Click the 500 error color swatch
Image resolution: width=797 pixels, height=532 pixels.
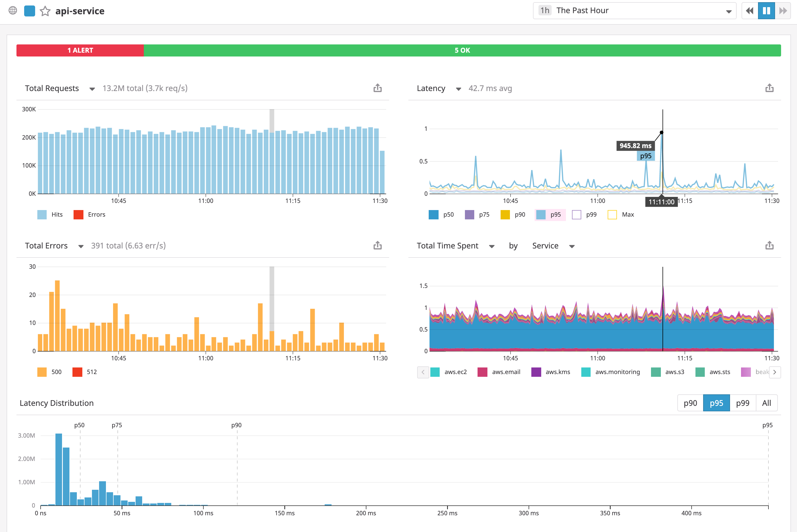click(x=41, y=372)
